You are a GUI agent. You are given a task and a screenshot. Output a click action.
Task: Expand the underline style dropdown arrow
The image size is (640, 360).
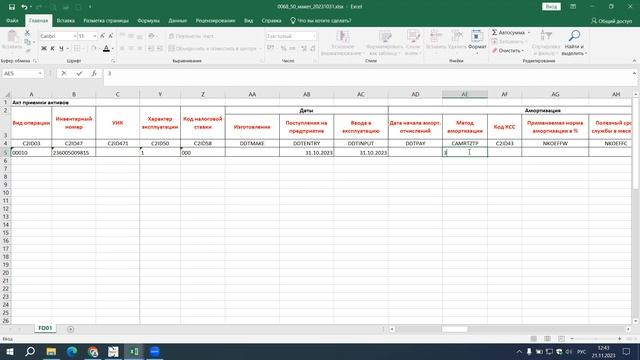click(x=68, y=49)
